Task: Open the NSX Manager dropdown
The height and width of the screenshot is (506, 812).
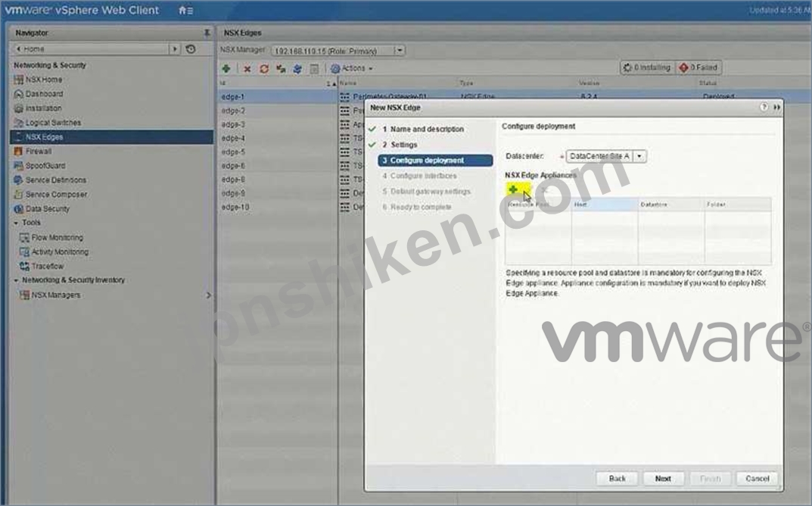Action: 400,50
